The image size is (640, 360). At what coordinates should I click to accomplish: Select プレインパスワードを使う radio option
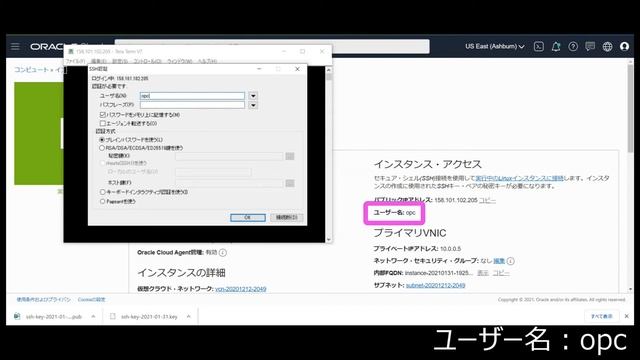(102, 140)
